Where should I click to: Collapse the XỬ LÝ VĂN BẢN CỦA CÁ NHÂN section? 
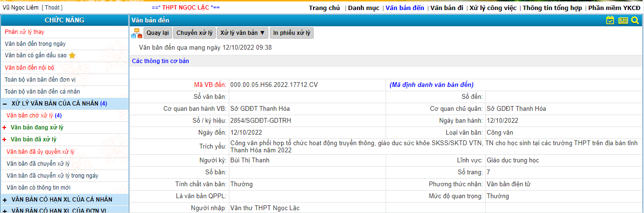point(5,104)
